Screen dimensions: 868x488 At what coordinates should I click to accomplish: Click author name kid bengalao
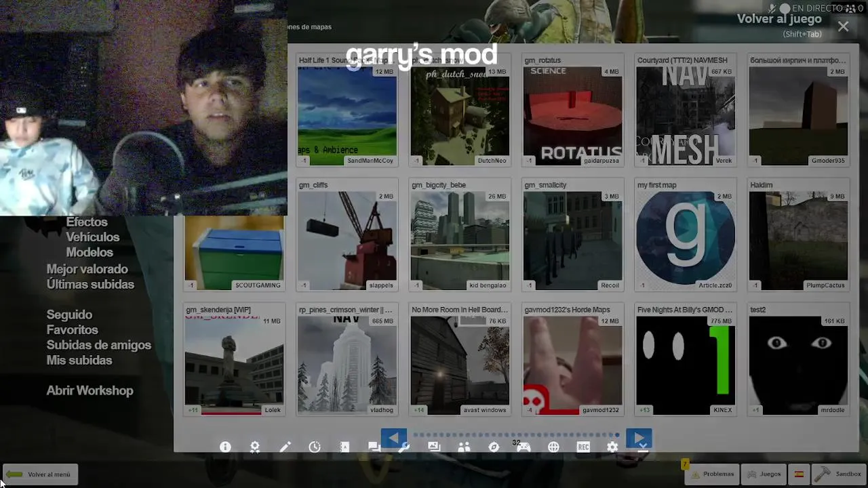pyautogui.click(x=488, y=285)
